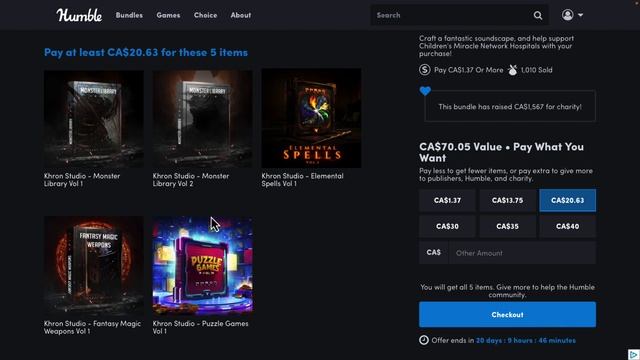Click 'Khron Studio - Elemental Spells Vol 1' title
The height and width of the screenshot is (360, 640).
(x=302, y=180)
